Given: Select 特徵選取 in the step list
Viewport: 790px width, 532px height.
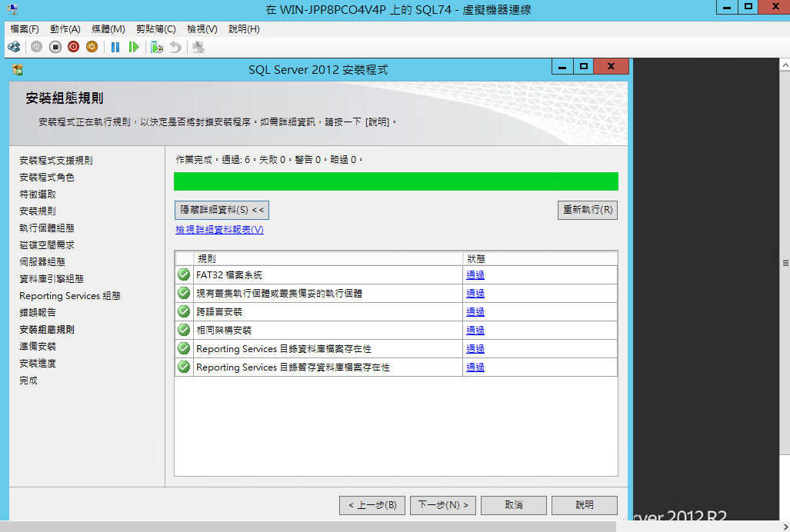Looking at the screenshot, I should click(x=38, y=195).
